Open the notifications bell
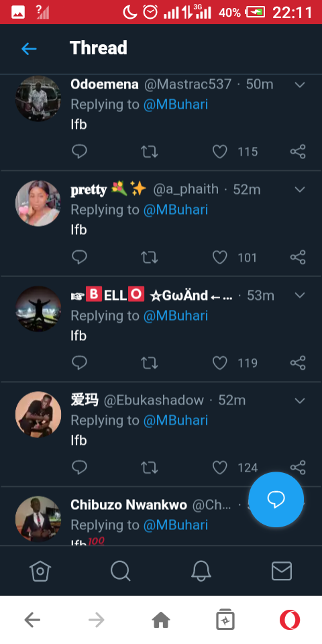This screenshot has height=644, width=322. (x=201, y=571)
